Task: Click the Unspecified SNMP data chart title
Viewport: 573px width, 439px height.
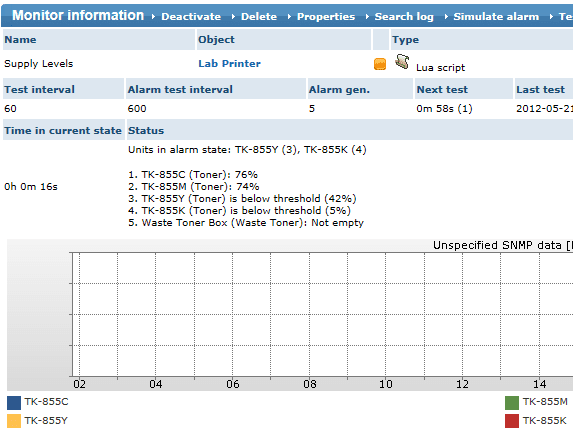Action: point(503,245)
